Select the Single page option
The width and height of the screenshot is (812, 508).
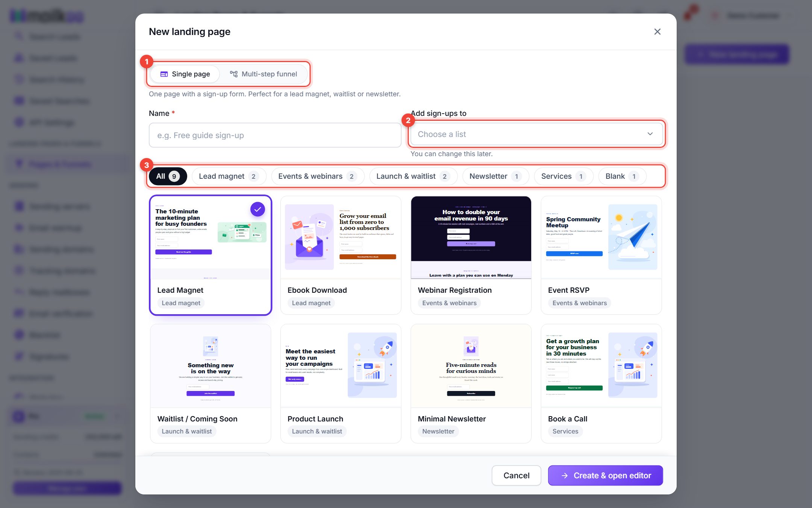click(185, 74)
